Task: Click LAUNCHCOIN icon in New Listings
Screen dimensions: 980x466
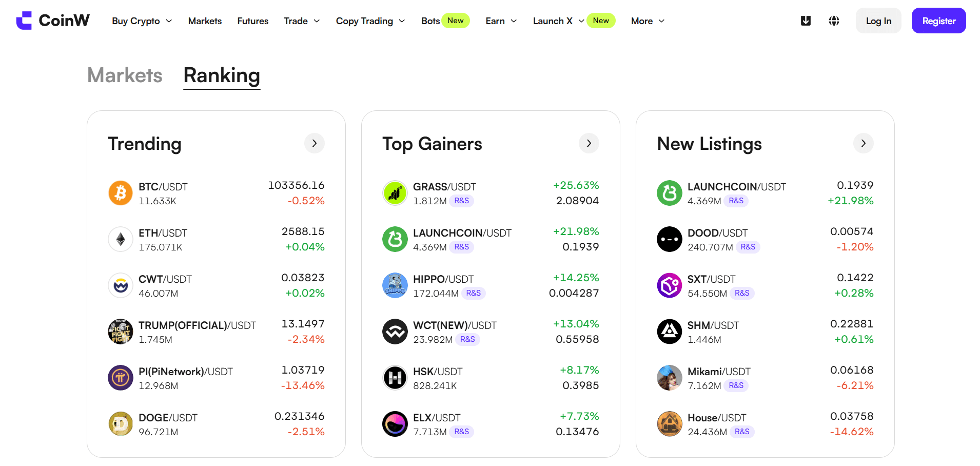Action: (x=670, y=193)
